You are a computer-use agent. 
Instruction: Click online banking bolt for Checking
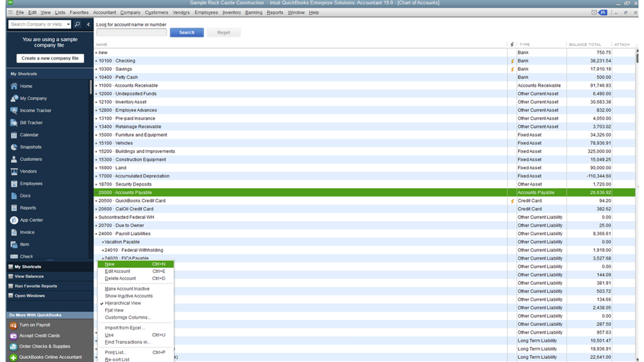click(x=512, y=61)
